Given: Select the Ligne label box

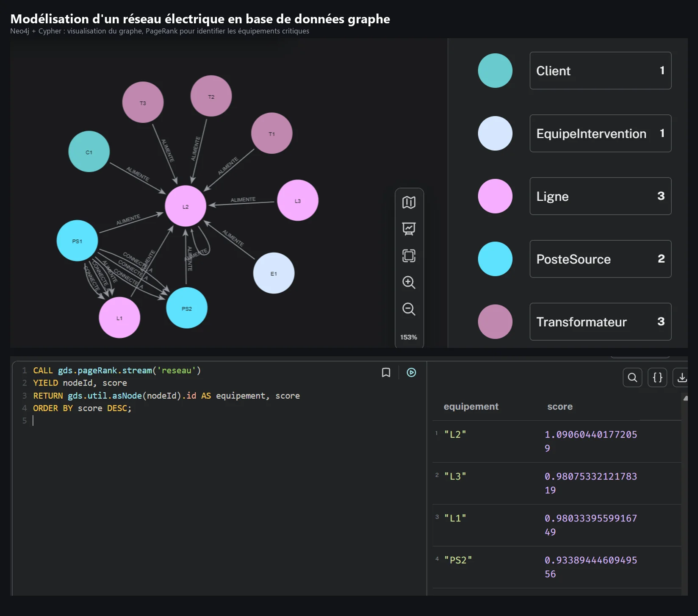Looking at the screenshot, I should (600, 196).
